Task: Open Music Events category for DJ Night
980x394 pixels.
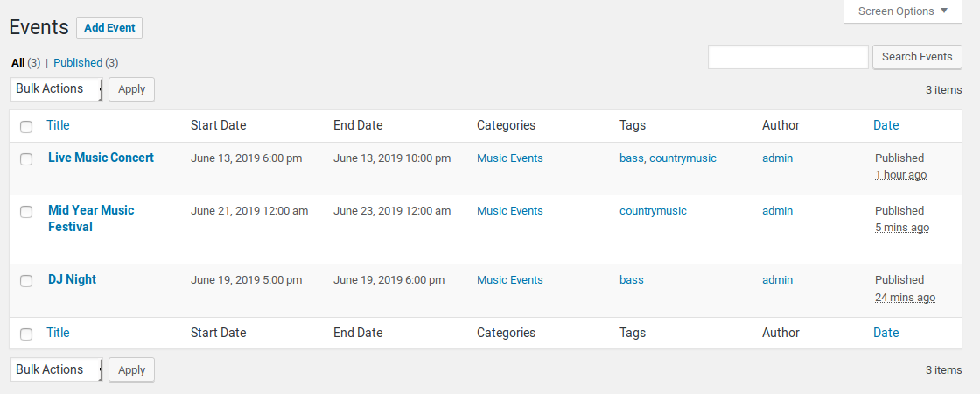Action: [510, 280]
